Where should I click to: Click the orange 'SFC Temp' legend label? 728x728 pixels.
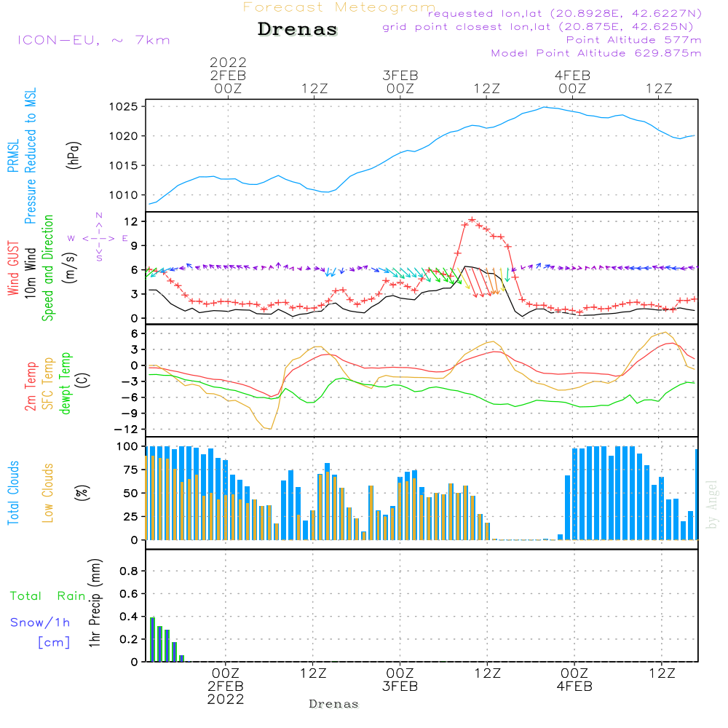click(x=48, y=384)
